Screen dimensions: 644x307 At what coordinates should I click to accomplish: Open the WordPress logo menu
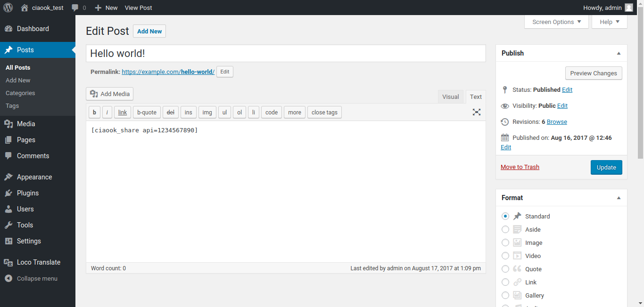pos(8,8)
